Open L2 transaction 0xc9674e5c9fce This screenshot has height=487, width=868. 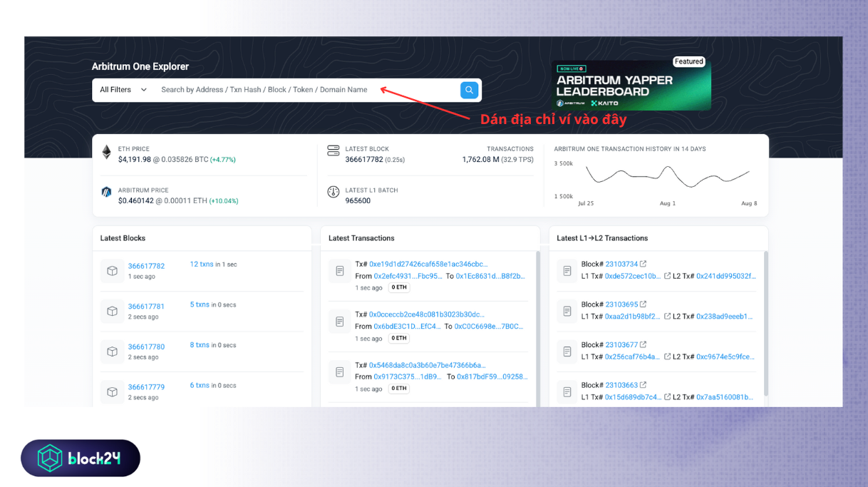725,357
